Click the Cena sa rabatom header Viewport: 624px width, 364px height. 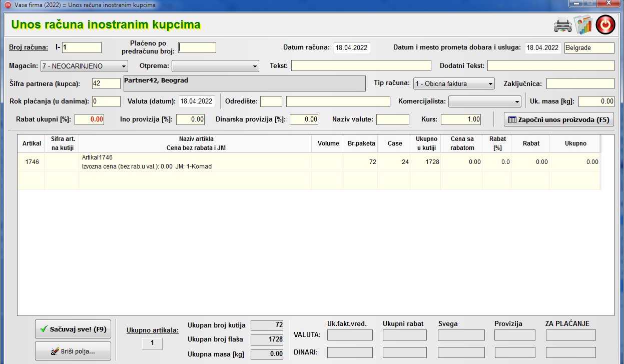pyautogui.click(x=462, y=143)
